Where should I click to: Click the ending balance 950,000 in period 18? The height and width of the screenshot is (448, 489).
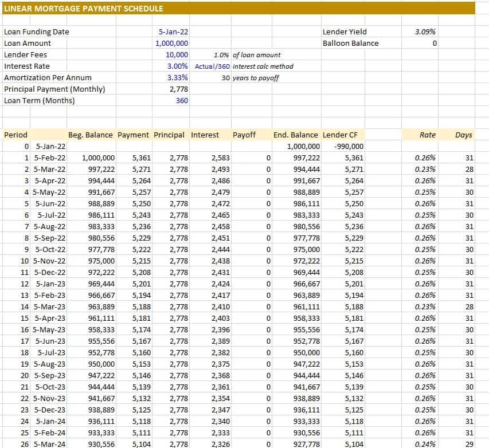307,353
